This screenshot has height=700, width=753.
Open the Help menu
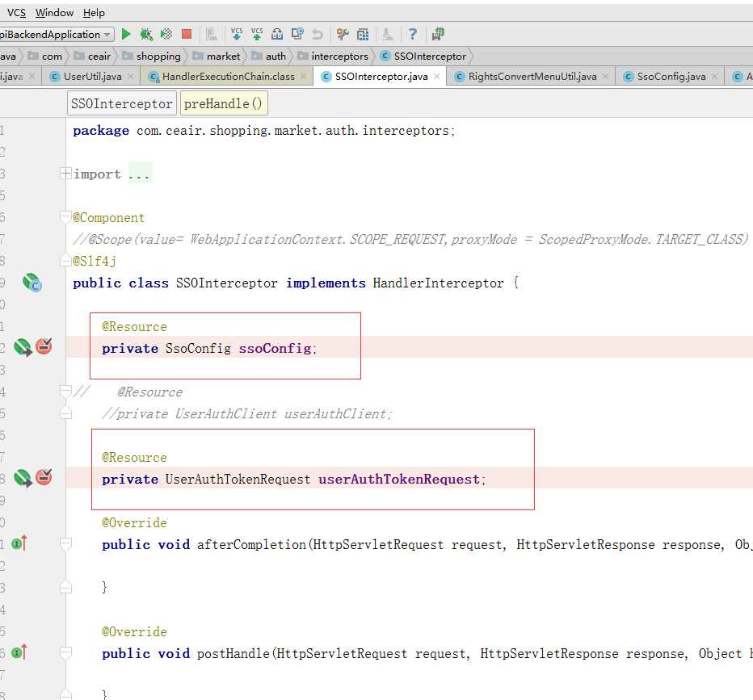coord(94,13)
